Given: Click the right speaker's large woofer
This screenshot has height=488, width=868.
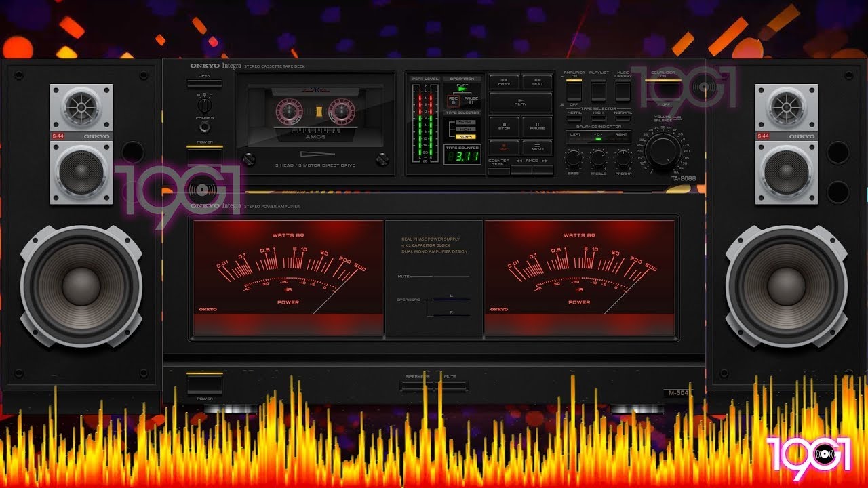Looking at the screenshot, I should point(787,286).
